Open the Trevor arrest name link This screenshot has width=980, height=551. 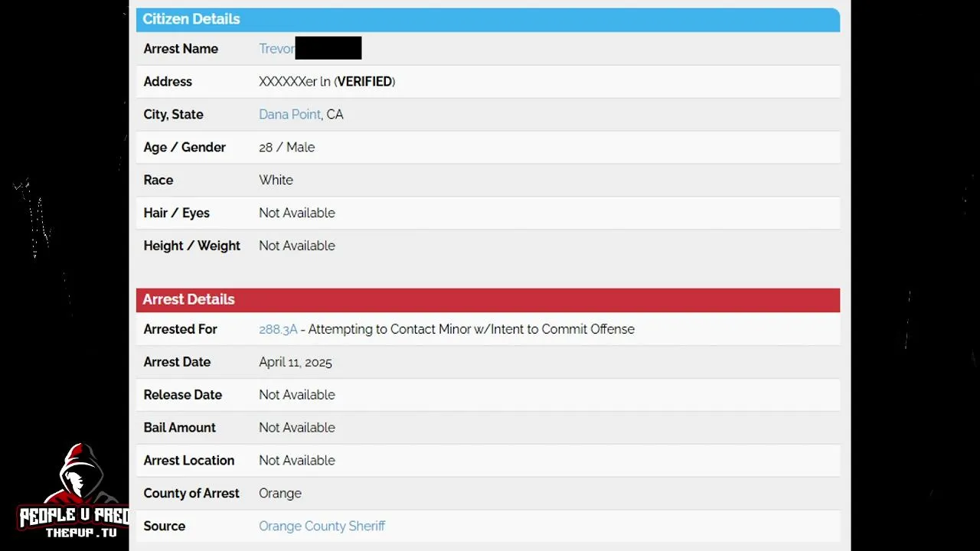[276, 49]
